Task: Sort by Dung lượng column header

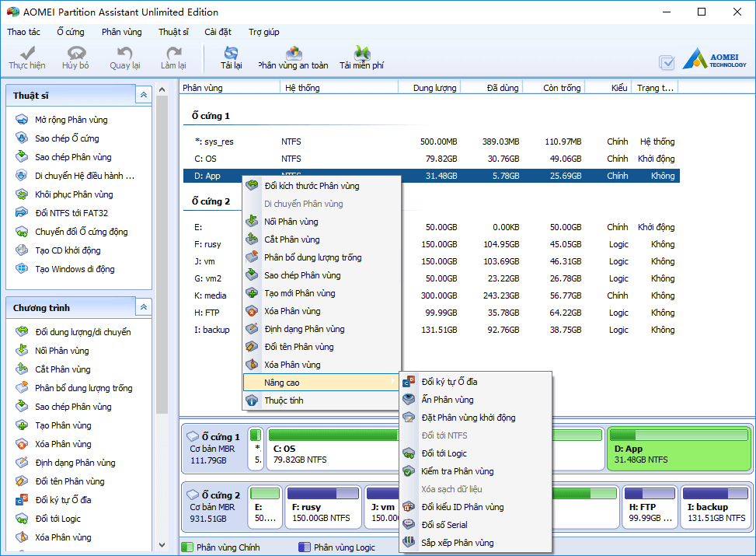Action: [429, 88]
